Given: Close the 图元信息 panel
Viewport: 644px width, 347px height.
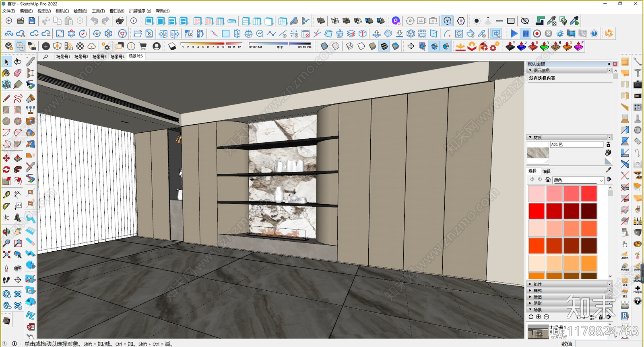Looking at the screenshot, I should point(609,70).
